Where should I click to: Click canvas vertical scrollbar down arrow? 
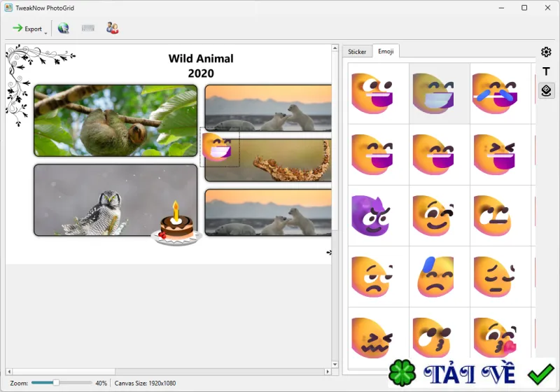(x=335, y=365)
